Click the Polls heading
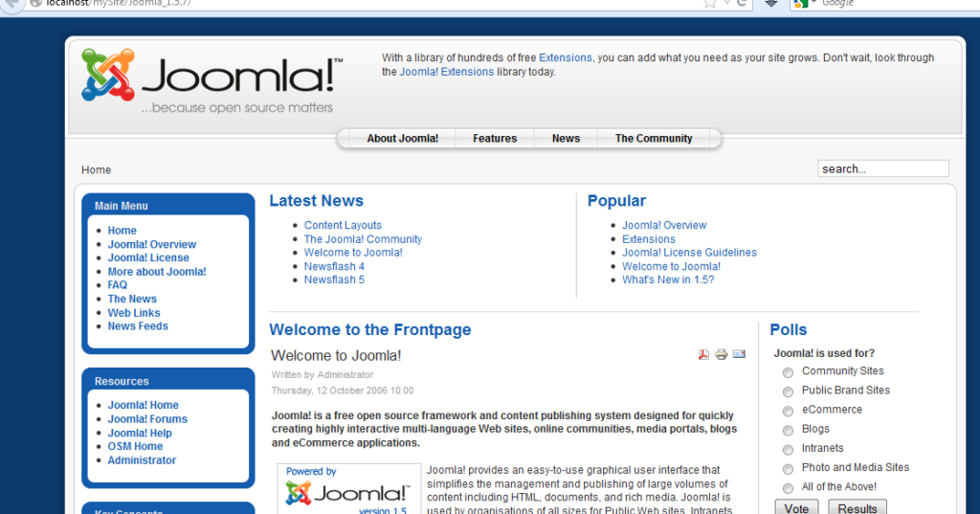Image resolution: width=980 pixels, height=514 pixels. point(789,329)
